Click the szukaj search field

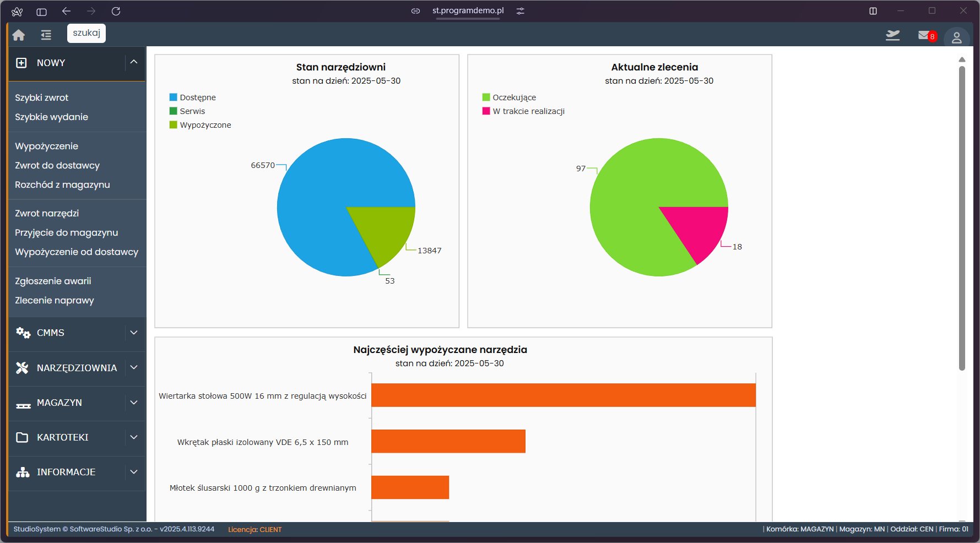tap(86, 33)
